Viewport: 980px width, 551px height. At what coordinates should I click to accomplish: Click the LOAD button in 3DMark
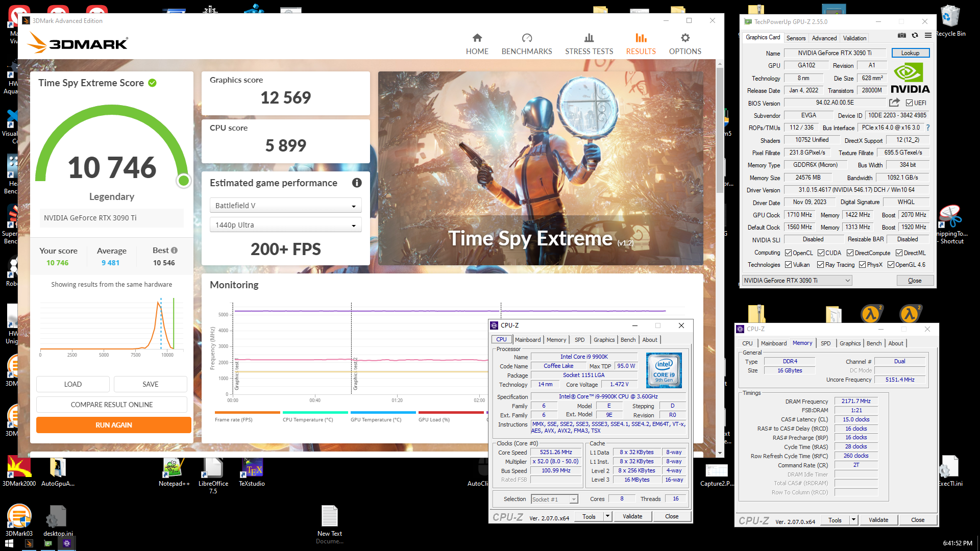pos(72,384)
